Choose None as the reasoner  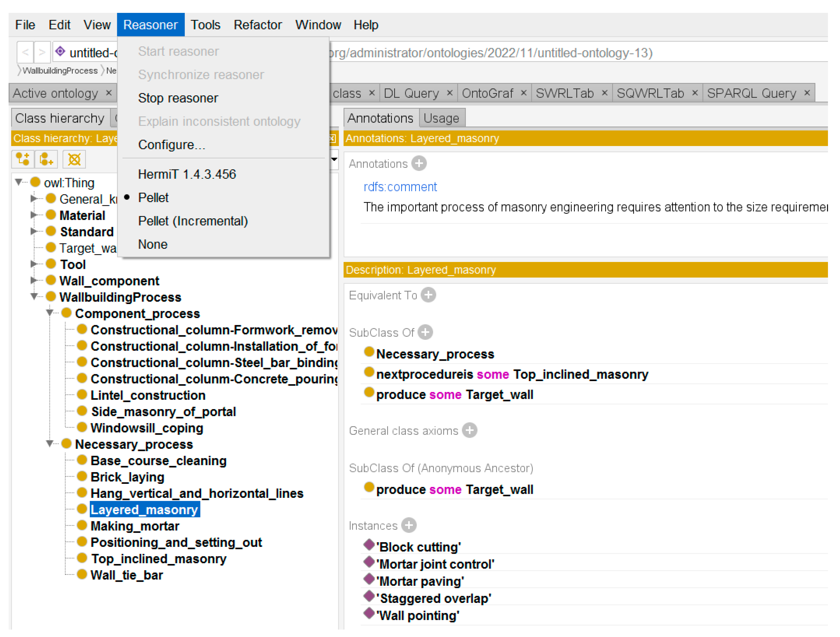(x=153, y=244)
